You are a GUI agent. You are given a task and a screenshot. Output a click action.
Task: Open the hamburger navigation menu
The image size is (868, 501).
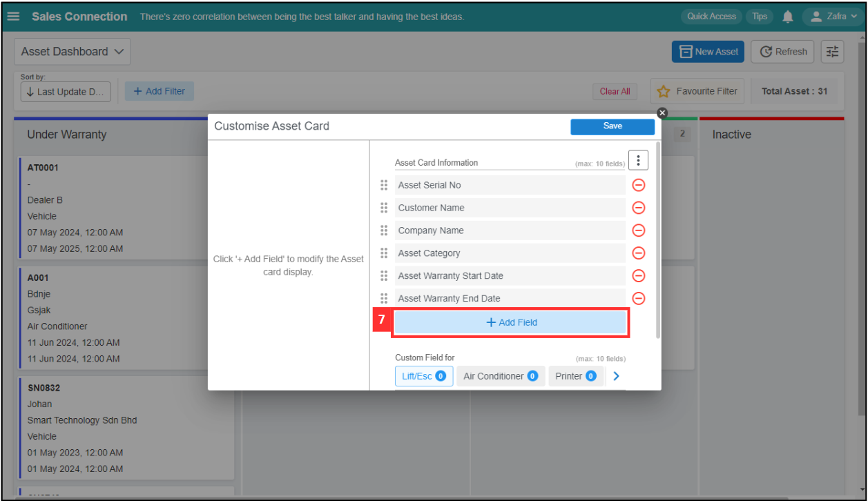coord(13,17)
